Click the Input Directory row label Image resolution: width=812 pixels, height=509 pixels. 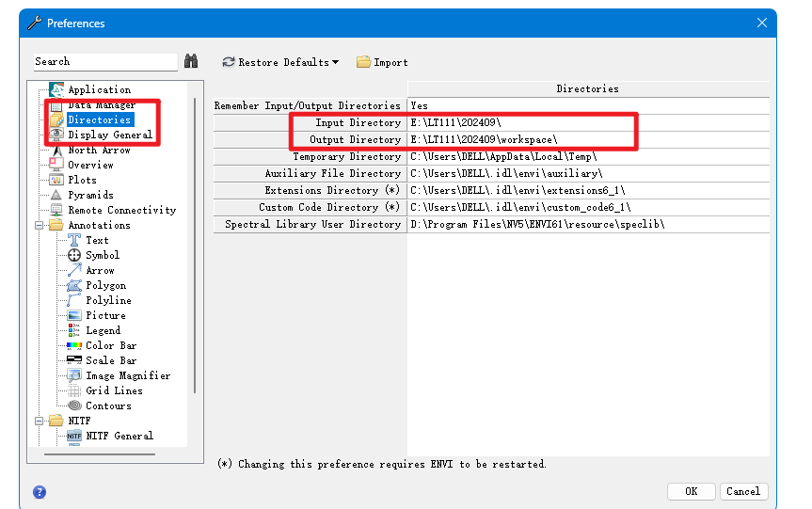pyautogui.click(x=358, y=122)
